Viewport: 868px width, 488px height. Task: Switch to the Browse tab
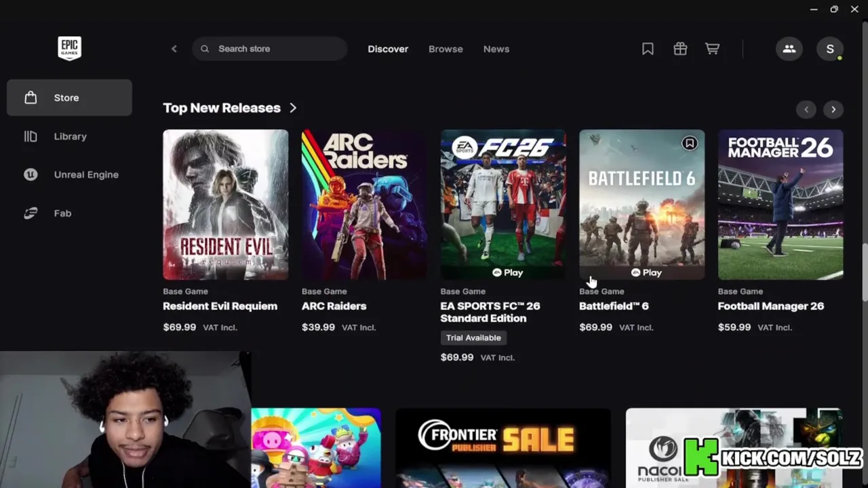click(446, 49)
